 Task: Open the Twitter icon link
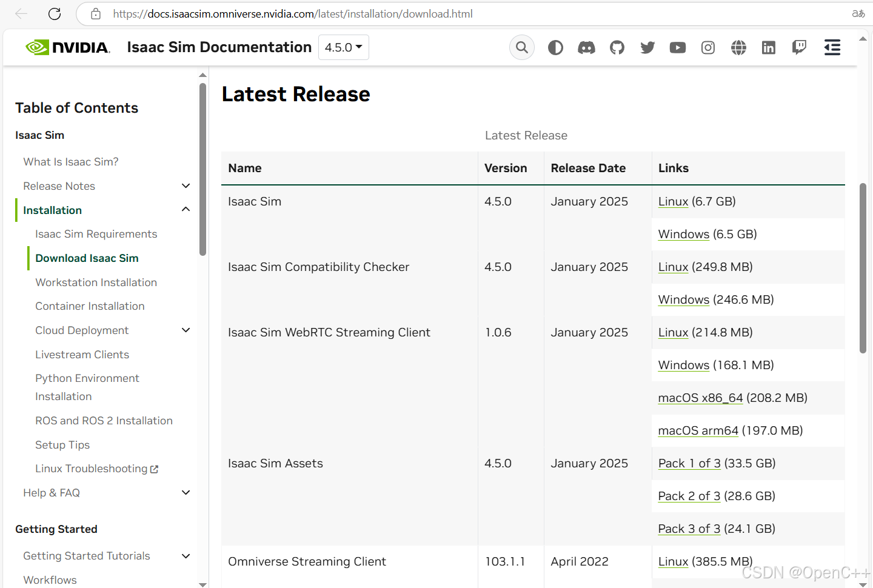647,47
